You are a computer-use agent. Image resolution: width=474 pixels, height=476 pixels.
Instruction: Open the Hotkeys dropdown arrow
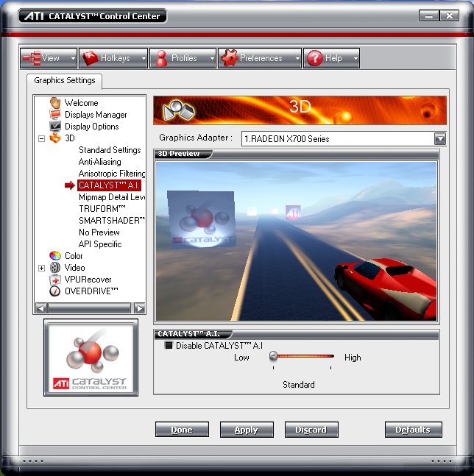[x=144, y=58]
